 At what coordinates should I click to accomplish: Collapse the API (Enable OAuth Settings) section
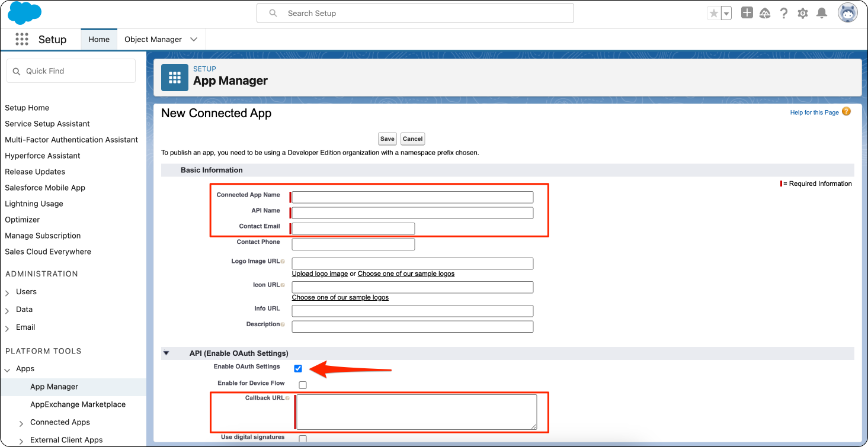pyautogui.click(x=166, y=353)
